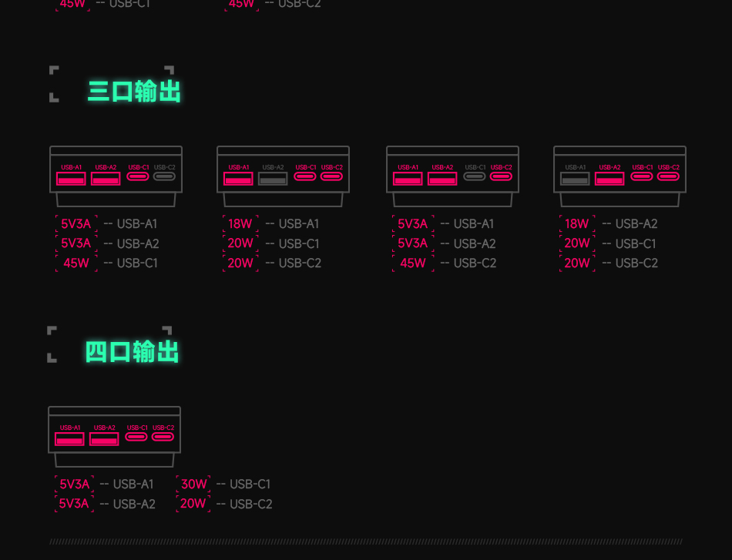
Task: Select the gray USB-A1 port on fourth three-port charger
Action: click(575, 179)
